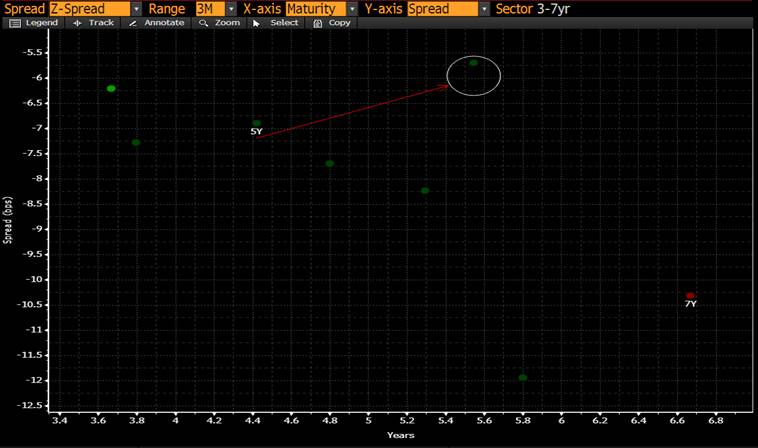Open the X-axis Maturity field
This screenshot has height=448, width=758.
pos(316,9)
